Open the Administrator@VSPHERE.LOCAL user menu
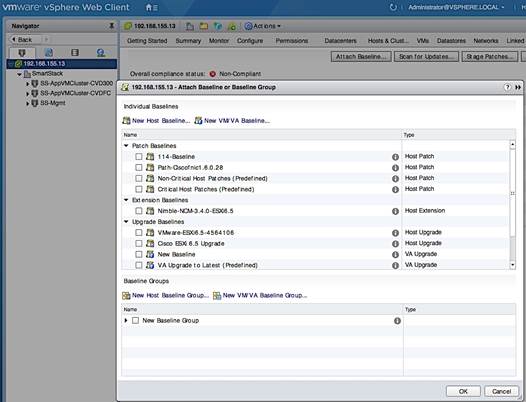The width and height of the screenshot is (526, 402). (456, 7)
